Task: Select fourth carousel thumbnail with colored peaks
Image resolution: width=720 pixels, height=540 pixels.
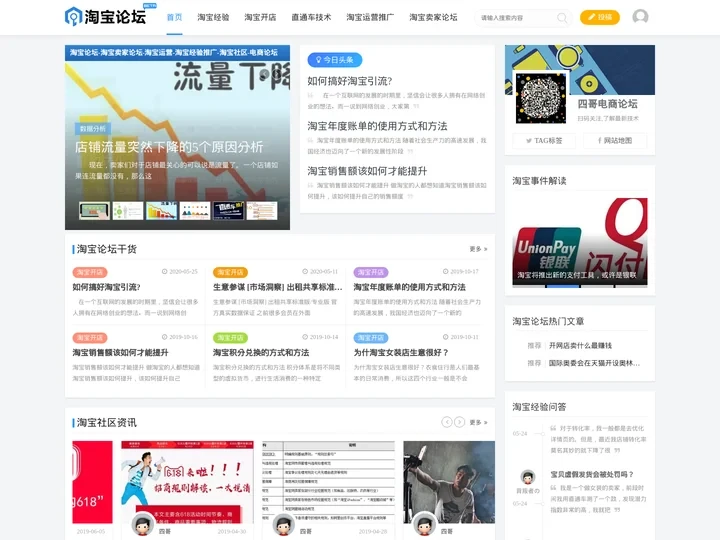Action: (x=195, y=211)
